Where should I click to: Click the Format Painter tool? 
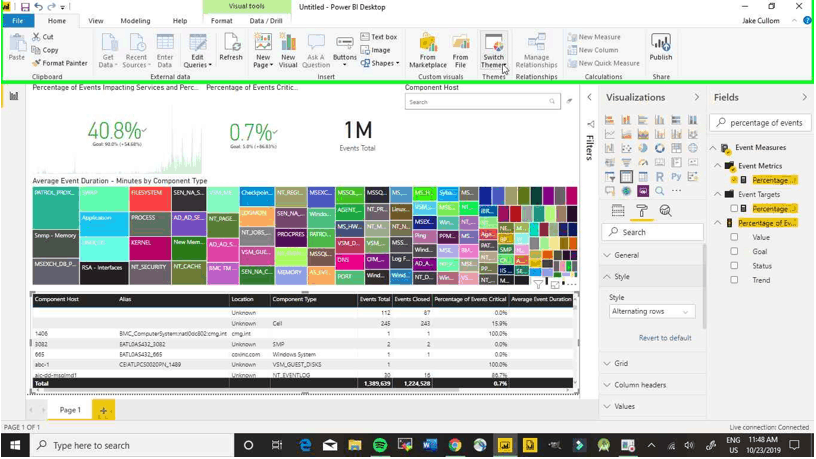[x=59, y=63]
